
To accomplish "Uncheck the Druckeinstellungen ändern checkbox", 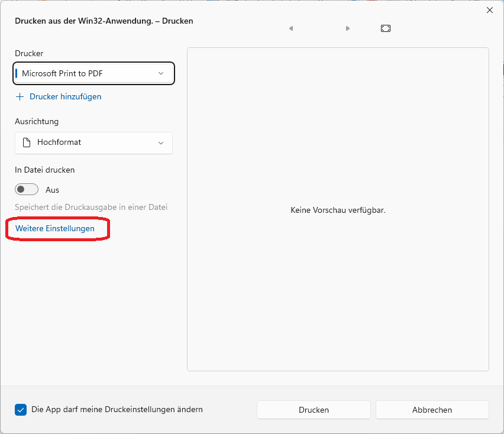I will pyautogui.click(x=21, y=410).
